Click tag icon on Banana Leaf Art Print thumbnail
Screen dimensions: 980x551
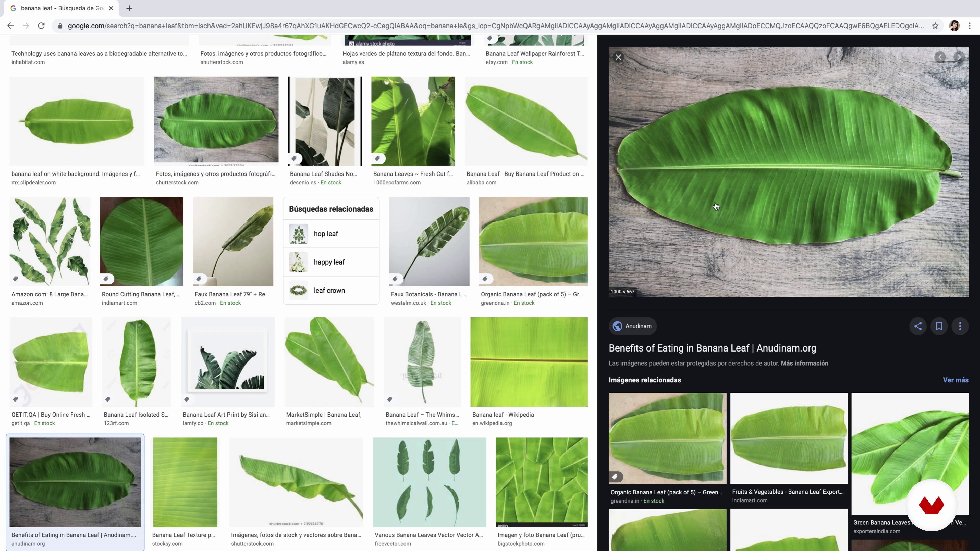[x=187, y=399]
